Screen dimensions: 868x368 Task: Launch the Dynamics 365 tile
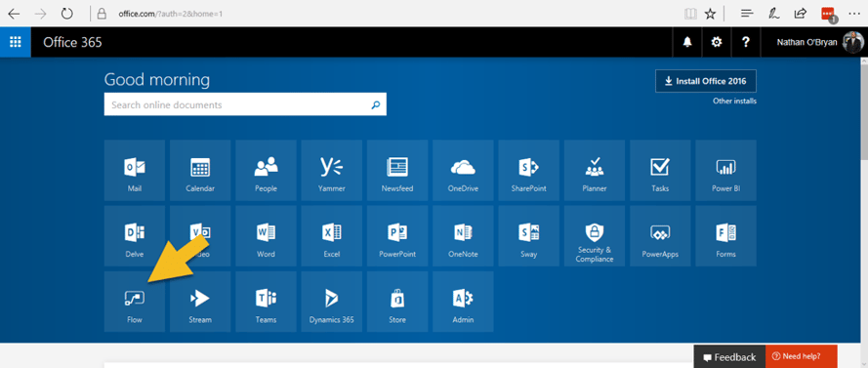332,302
